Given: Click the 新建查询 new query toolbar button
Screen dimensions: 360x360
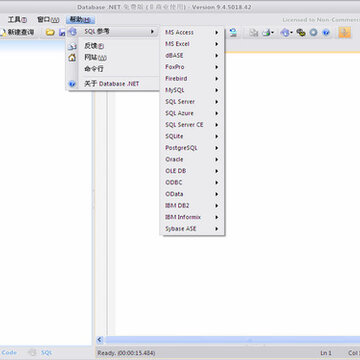Looking at the screenshot, I should coord(17,32).
